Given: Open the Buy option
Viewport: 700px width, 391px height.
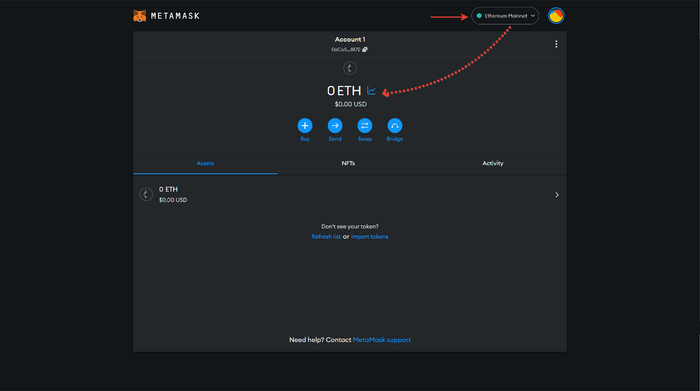Looking at the screenshot, I should click(x=305, y=125).
